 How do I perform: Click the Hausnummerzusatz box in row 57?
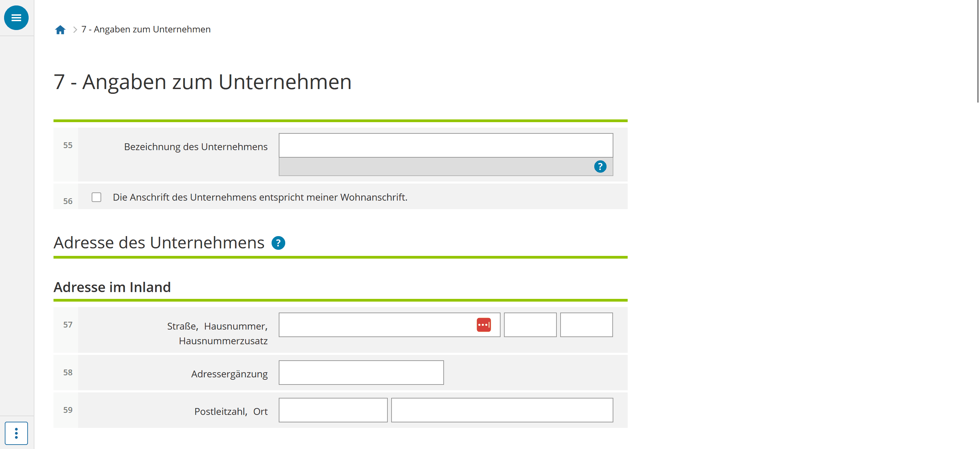586,324
